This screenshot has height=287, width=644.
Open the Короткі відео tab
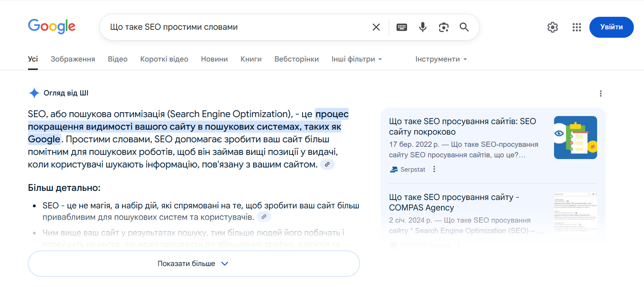point(164,59)
